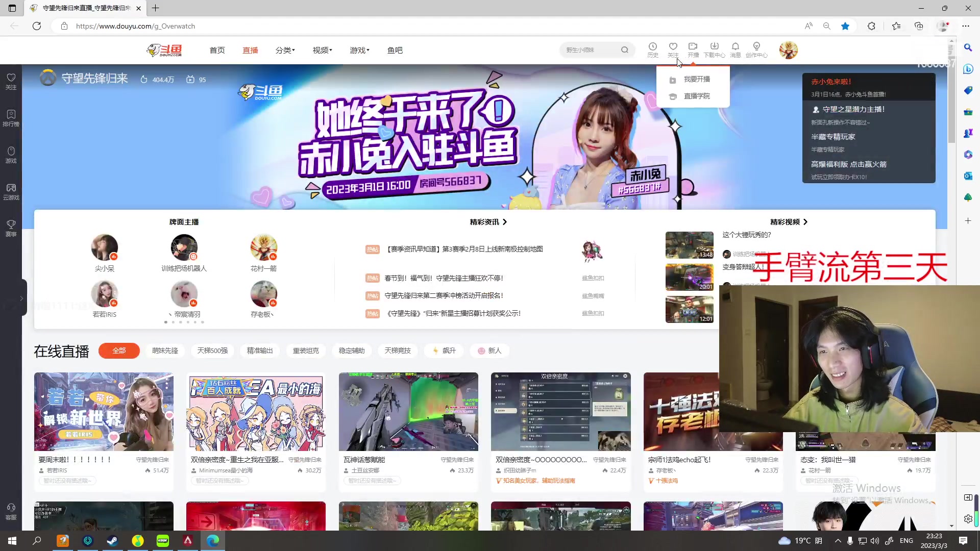Screen dimensions: 980x551
Task: Click the search magnifier in Douyu search box
Action: pyautogui.click(x=624, y=50)
